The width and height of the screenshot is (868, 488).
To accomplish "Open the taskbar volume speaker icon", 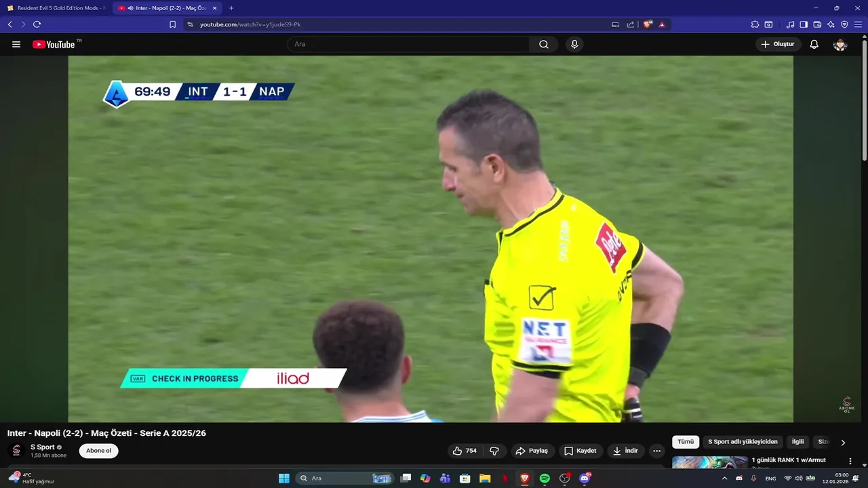I will click(798, 479).
